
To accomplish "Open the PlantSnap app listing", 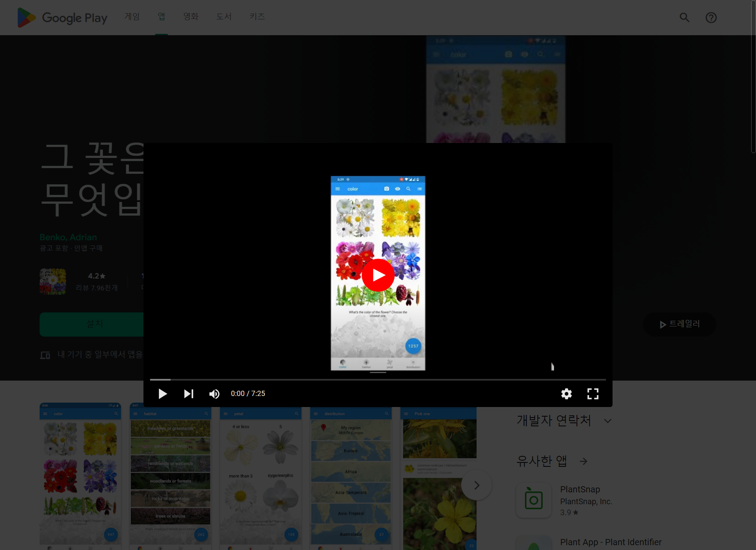I will click(580, 489).
